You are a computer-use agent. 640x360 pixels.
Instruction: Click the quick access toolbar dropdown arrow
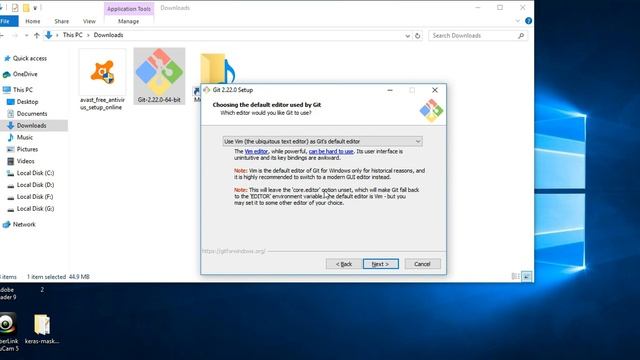(x=35, y=8)
